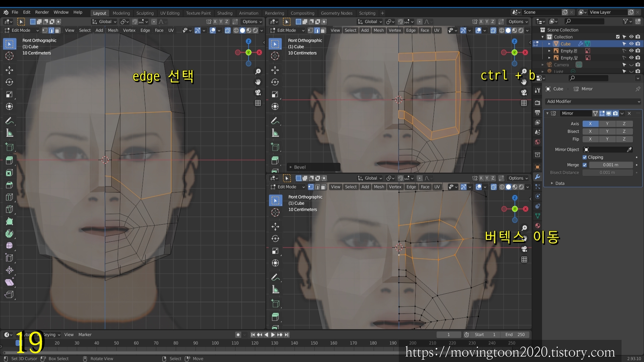Remove the Mirror modifier with X button
Image resolution: width=644 pixels, height=362 pixels.
point(629,113)
